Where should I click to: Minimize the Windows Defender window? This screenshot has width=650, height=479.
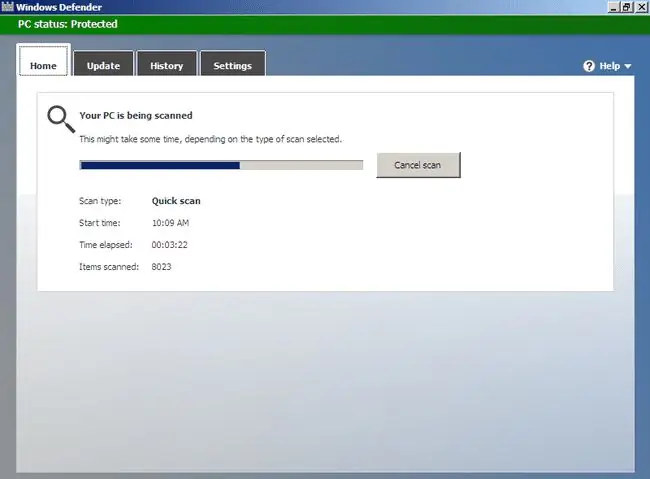point(614,7)
